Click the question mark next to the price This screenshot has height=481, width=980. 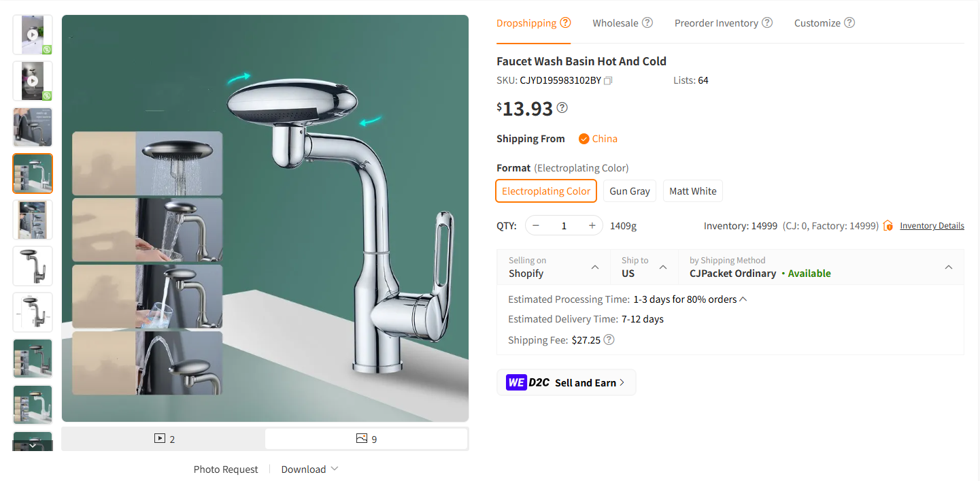click(562, 107)
